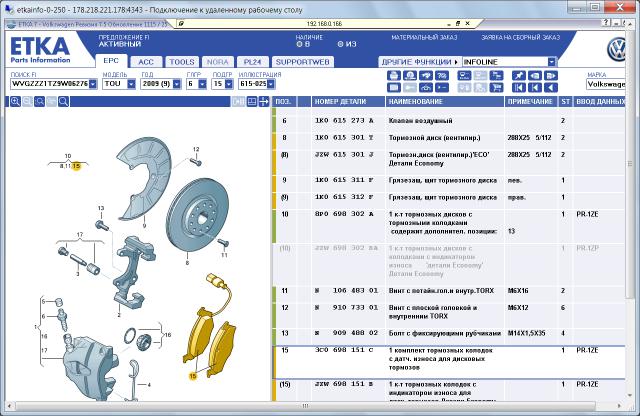Open the ГОД 2009 (9) dropdown
The height and width of the screenshot is (416, 640).
[177, 84]
